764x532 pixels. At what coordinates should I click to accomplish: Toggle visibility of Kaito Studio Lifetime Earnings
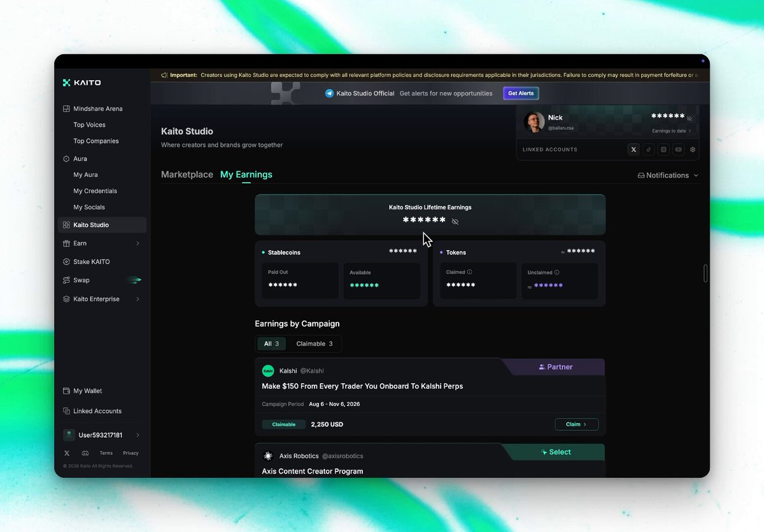[455, 221]
